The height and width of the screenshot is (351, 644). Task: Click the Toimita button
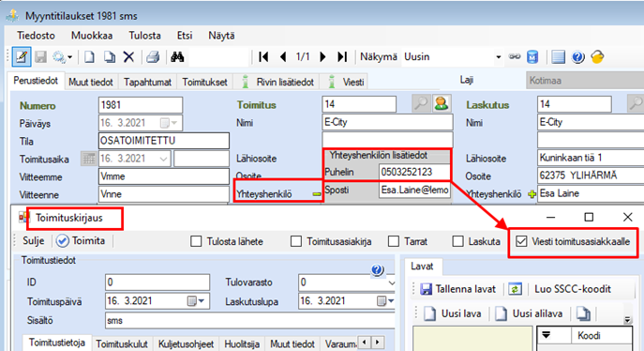coord(81,241)
